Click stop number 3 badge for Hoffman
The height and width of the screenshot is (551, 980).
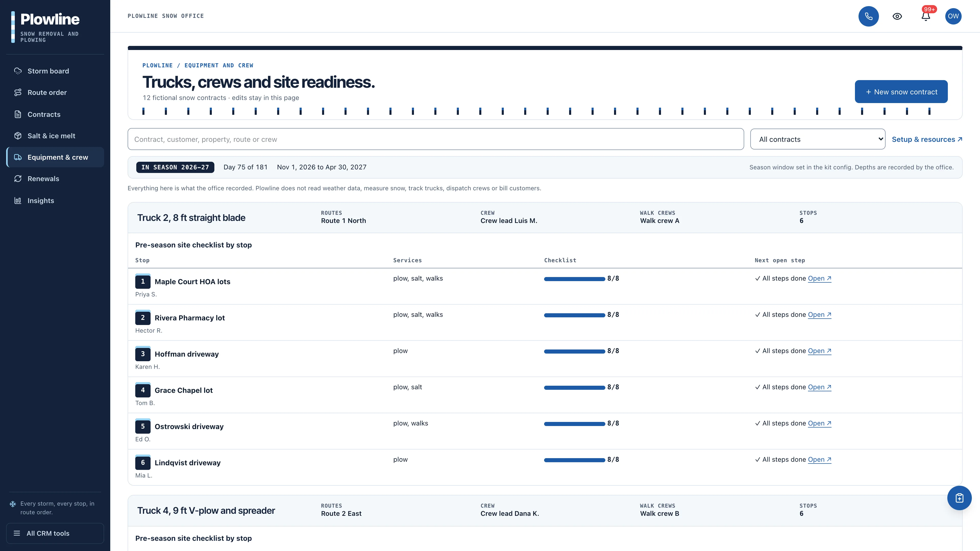tap(143, 354)
